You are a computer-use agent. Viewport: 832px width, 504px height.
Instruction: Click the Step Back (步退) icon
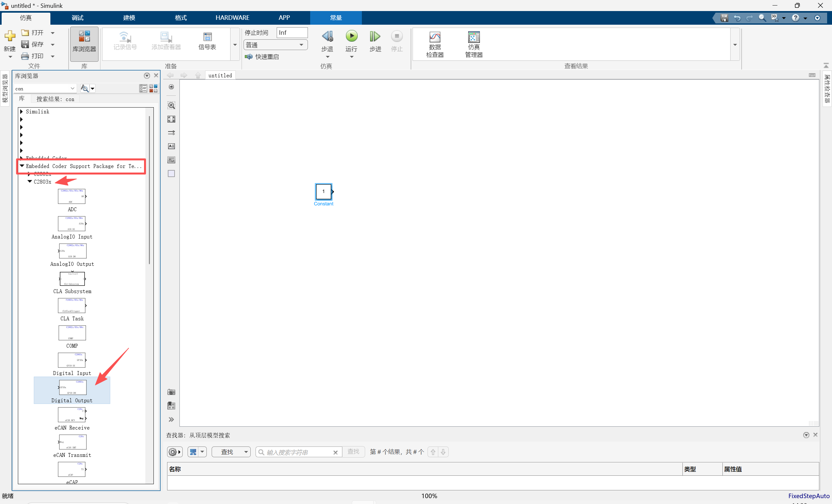[x=327, y=36]
